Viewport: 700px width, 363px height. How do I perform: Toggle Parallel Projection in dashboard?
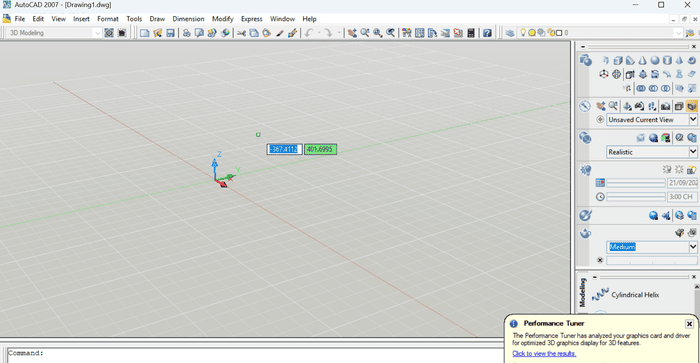coord(679,106)
